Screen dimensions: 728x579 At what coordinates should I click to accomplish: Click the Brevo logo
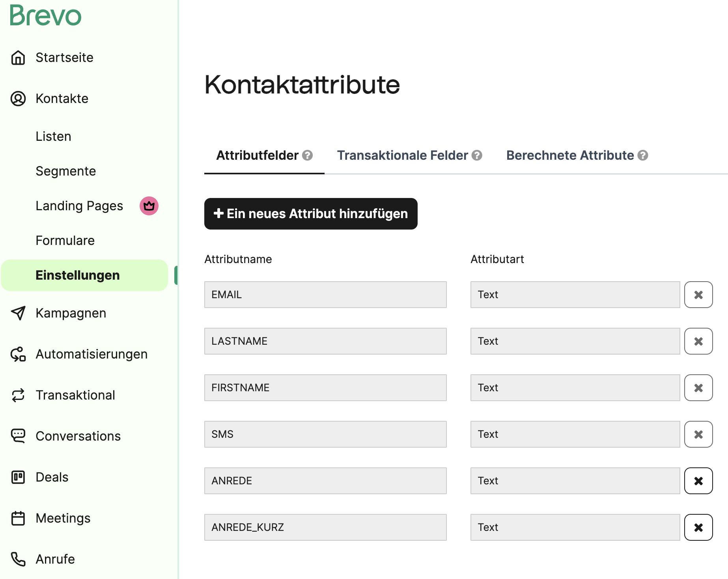click(46, 16)
